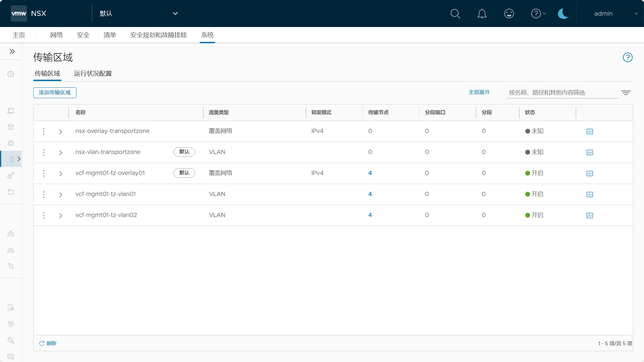The height and width of the screenshot is (362, 644).
Task: Click the 全部展开 link
Action: (479, 92)
